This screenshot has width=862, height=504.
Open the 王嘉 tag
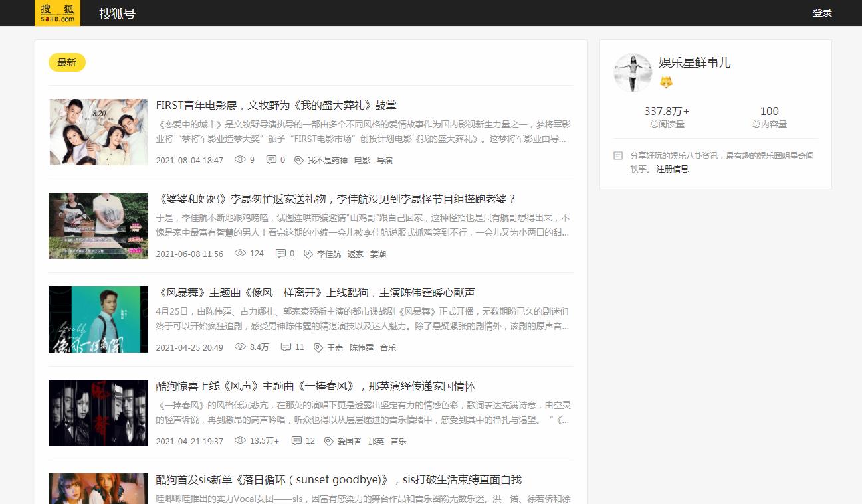click(334, 348)
